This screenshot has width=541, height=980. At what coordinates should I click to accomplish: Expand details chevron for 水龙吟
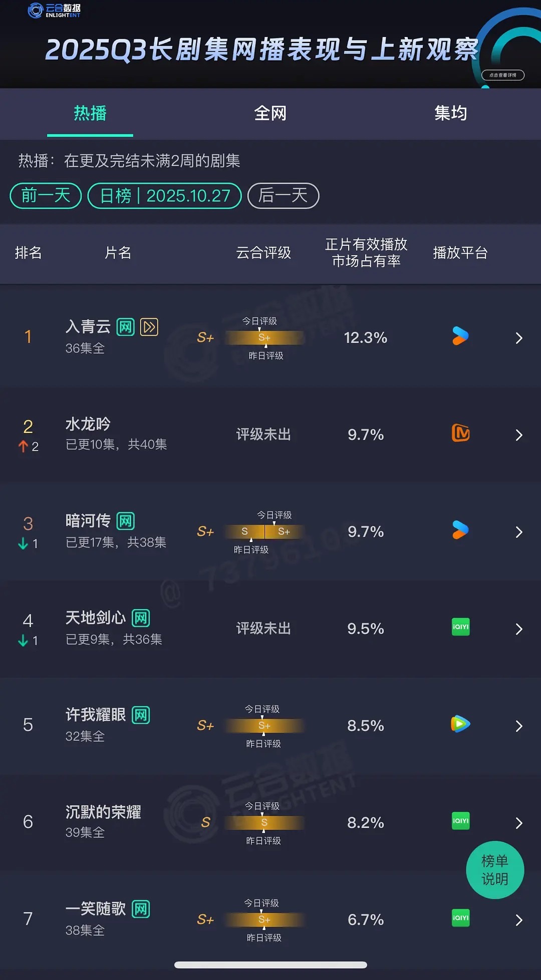pos(519,434)
